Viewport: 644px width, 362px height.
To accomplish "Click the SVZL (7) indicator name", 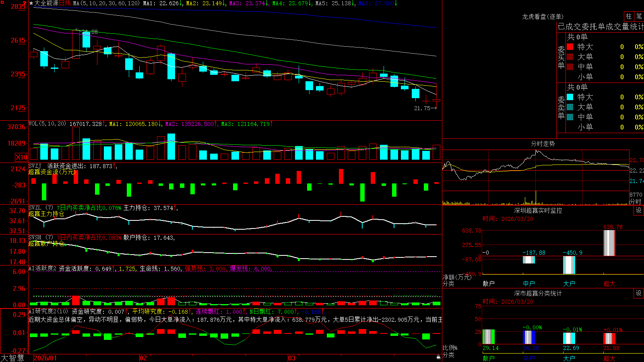I will click(41, 208).
